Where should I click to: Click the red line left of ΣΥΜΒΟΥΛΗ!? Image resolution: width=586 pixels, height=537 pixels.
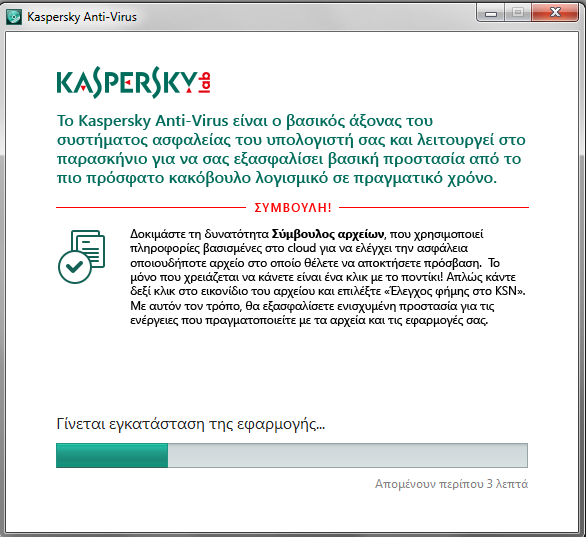tap(151, 207)
